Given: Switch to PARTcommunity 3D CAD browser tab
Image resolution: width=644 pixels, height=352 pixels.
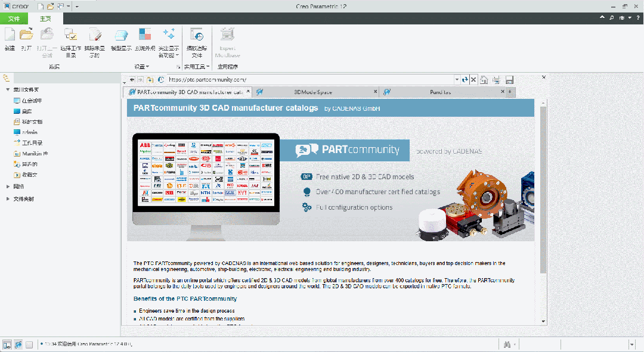Looking at the screenshot, I should coord(187,92).
